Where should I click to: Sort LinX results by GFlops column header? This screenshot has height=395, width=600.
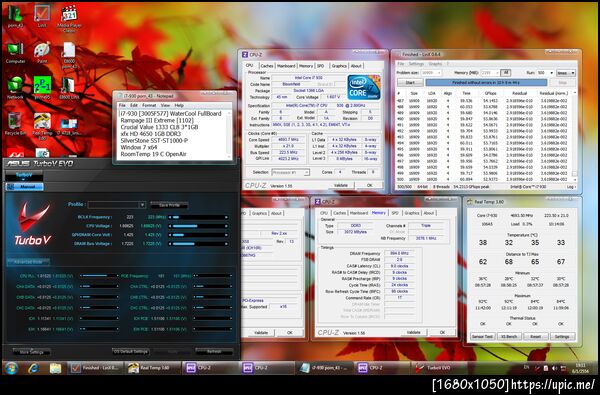pyautogui.click(x=491, y=93)
